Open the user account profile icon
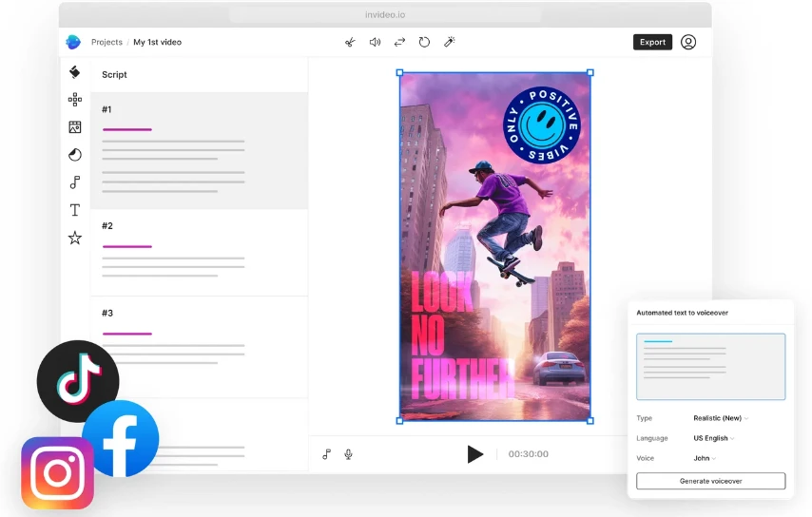This screenshot has width=812, height=517. (x=688, y=42)
